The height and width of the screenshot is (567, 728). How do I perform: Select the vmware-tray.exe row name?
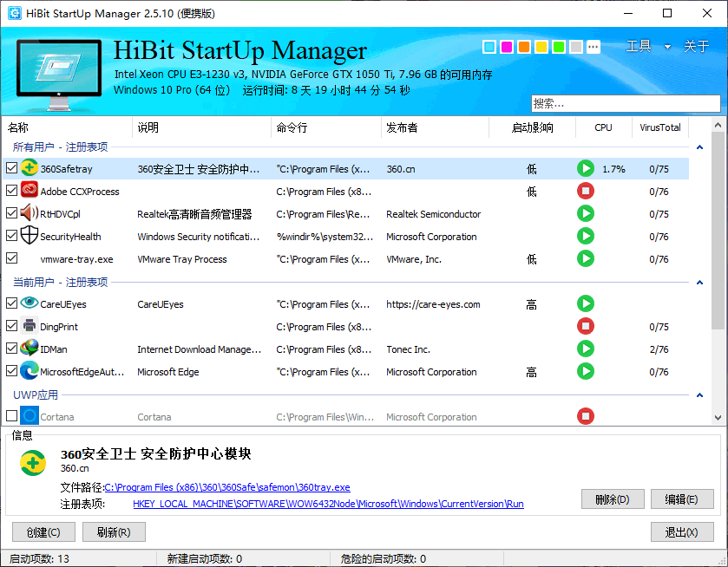76,259
